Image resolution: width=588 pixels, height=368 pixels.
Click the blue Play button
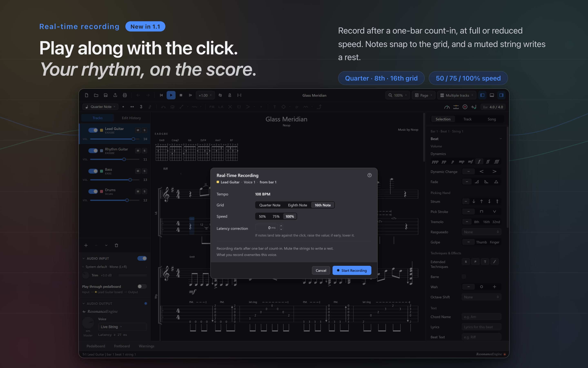tap(171, 95)
